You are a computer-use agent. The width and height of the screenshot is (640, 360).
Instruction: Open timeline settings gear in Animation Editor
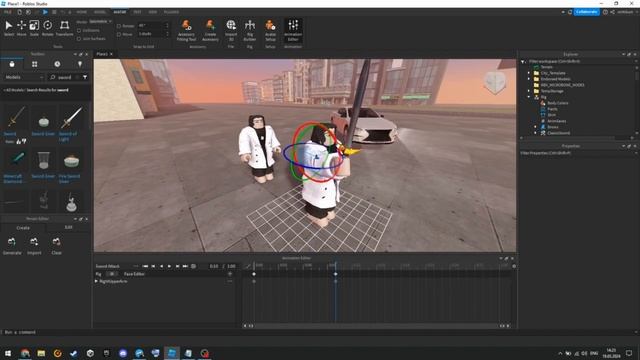514,266
